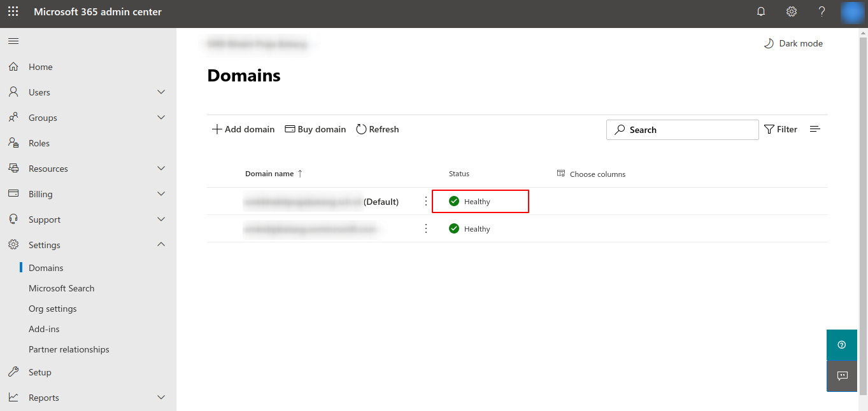Viewport: 868px width, 411px height.
Task: Click Buy domain
Action: pos(315,129)
